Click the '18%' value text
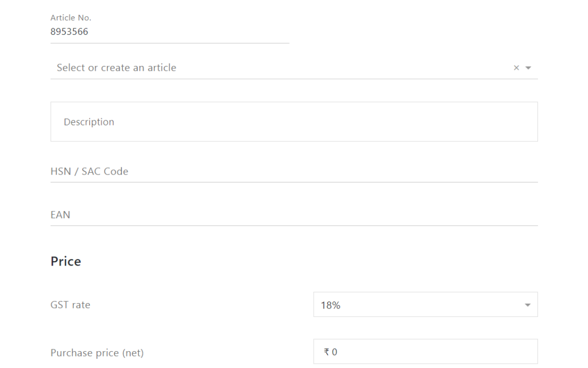The height and width of the screenshot is (368, 588). click(330, 305)
